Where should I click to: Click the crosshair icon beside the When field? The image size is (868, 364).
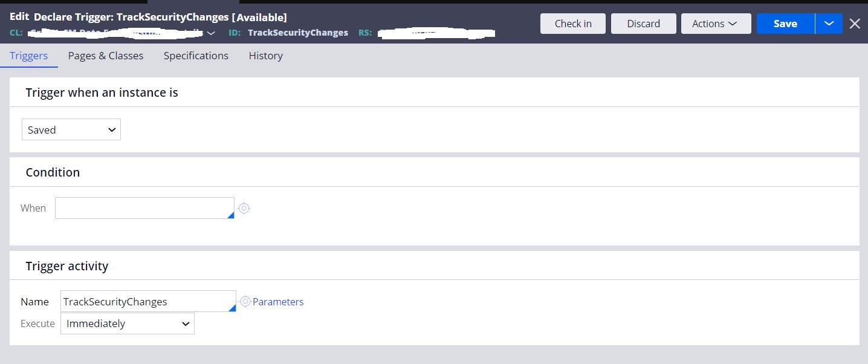pos(244,208)
